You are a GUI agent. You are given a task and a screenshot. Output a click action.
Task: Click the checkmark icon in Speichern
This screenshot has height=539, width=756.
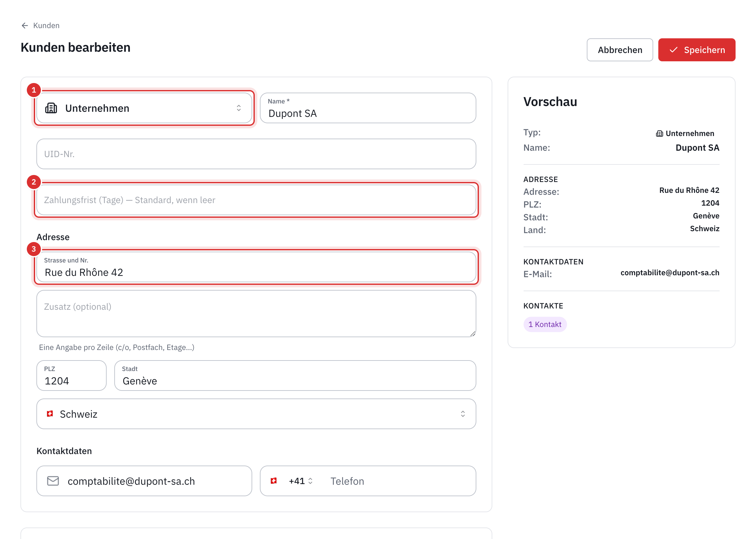[x=673, y=50]
